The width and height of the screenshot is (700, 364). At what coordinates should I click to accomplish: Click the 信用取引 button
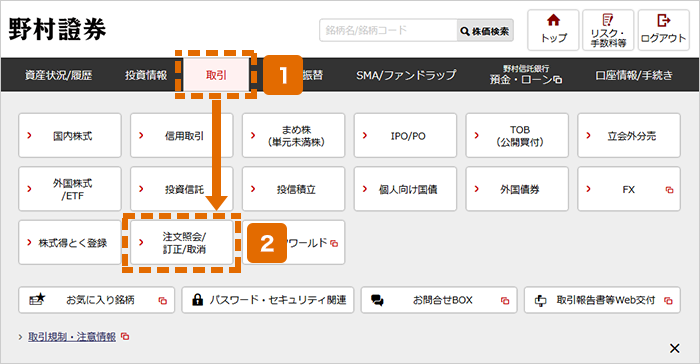(182, 135)
